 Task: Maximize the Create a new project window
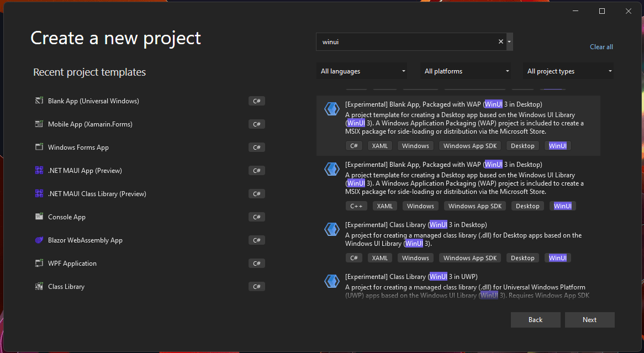(602, 11)
